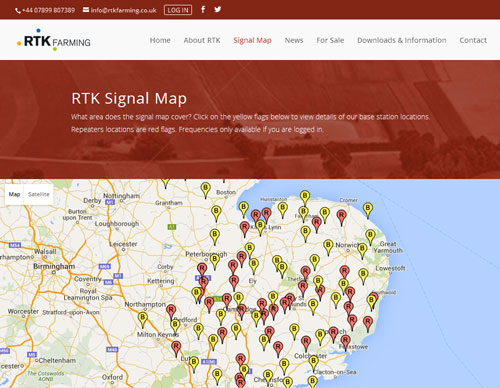
Task: Click the +44 07899 807389 phone number
Action: (48, 10)
